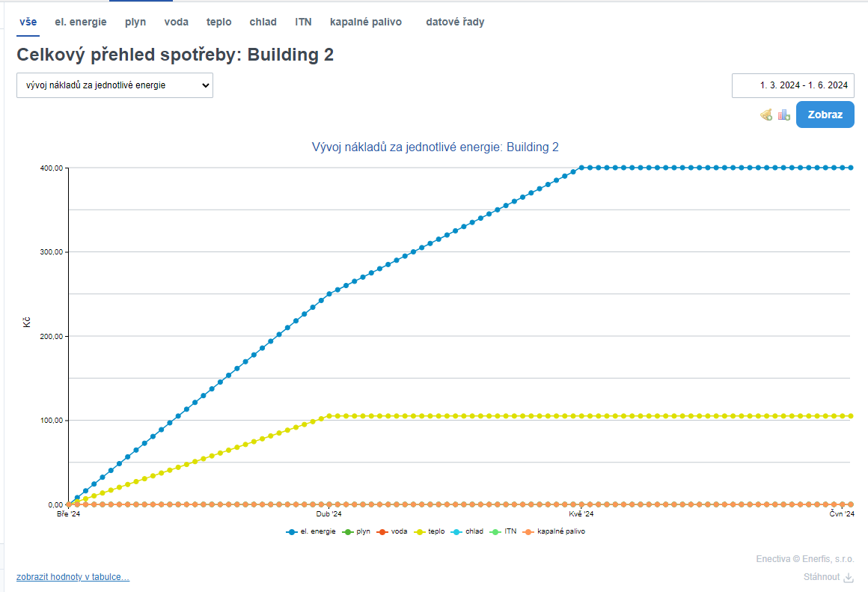868x592 pixels.
Task: Click the add bar chart icon
Action: click(x=784, y=115)
